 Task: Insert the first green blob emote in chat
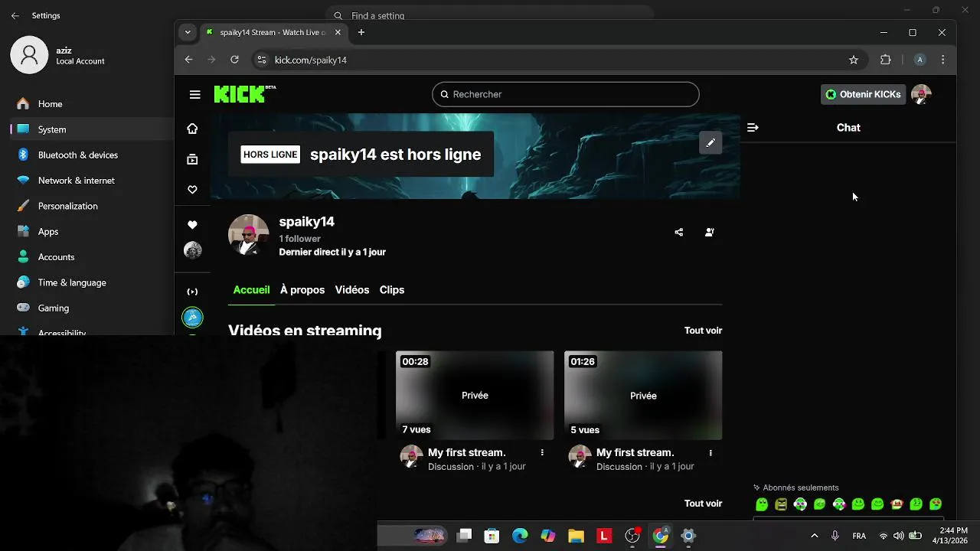pyautogui.click(x=762, y=504)
